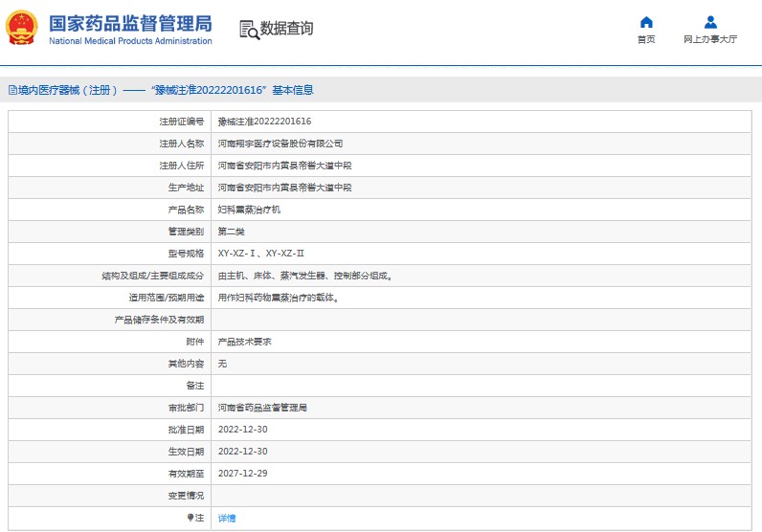Image resolution: width=762 pixels, height=532 pixels.
Task: Click the 注册人住所 address value
Action: tap(284, 166)
